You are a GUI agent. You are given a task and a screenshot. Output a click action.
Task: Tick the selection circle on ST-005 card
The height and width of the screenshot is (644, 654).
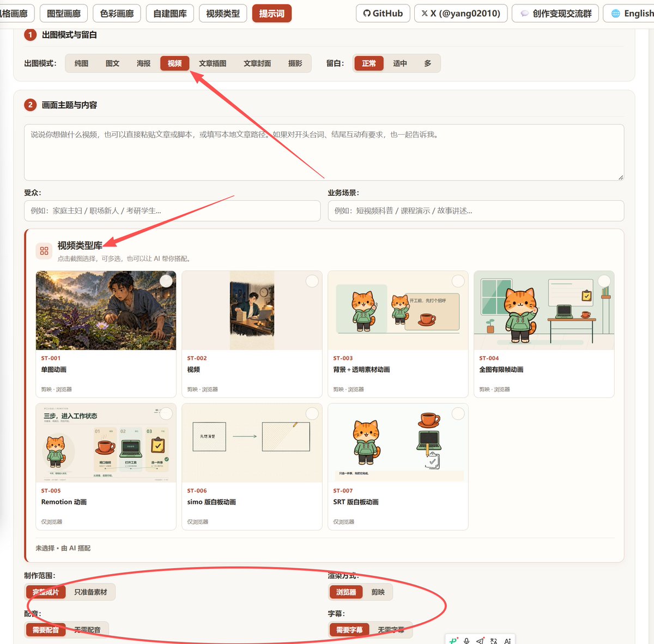(166, 413)
